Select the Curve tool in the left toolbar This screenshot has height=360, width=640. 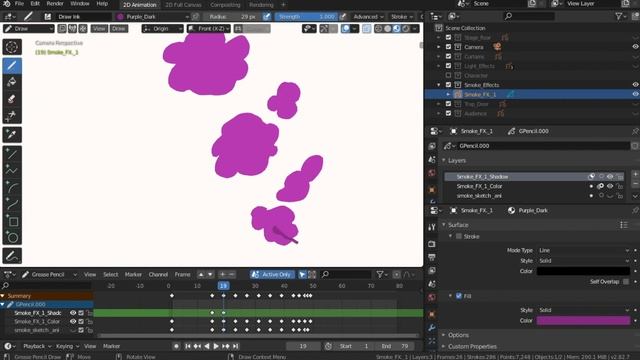point(12,204)
